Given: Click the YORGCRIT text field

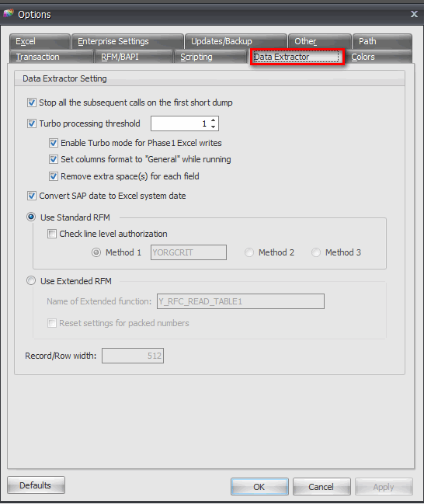Looking at the screenshot, I should (189, 252).
